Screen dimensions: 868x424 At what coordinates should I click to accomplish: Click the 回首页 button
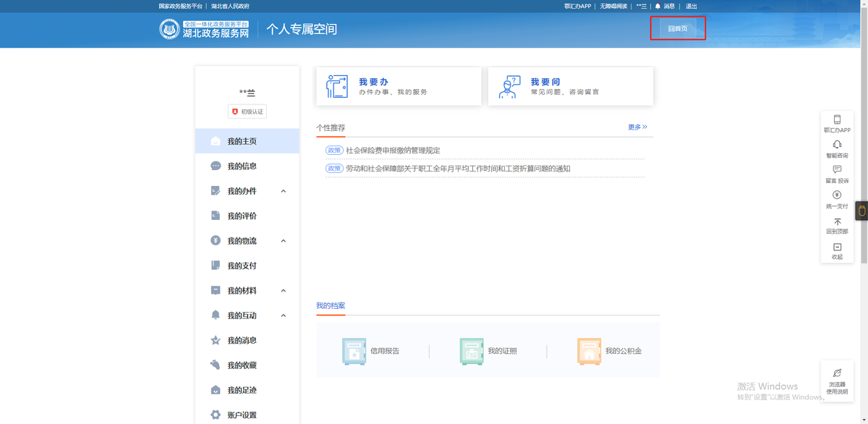[678, 28]
